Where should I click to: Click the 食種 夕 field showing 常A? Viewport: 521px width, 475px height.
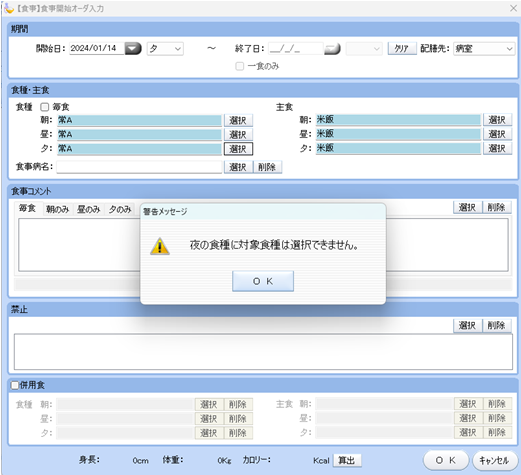pos(139,149)
